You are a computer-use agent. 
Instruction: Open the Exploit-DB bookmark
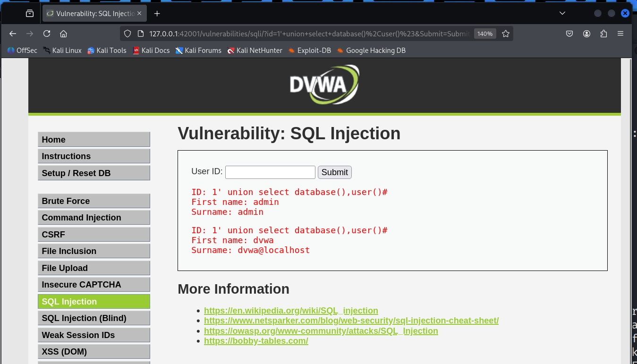pyautogui.click(x=309, y=51)
